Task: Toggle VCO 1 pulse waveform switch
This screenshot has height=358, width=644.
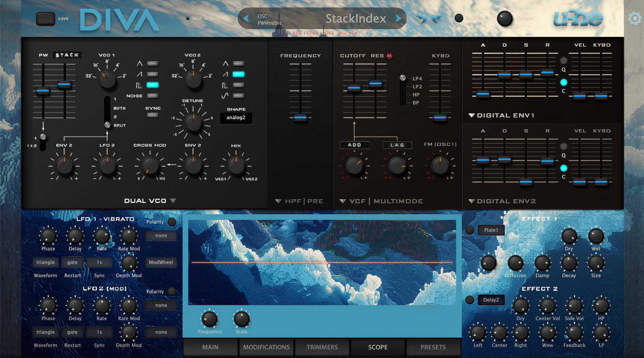Action: (152, 85)
